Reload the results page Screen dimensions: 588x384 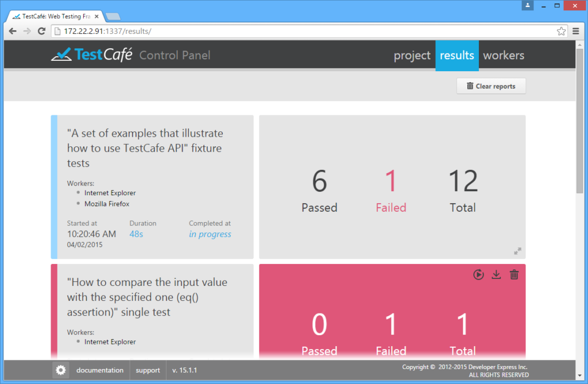click(x=41, y=31)
